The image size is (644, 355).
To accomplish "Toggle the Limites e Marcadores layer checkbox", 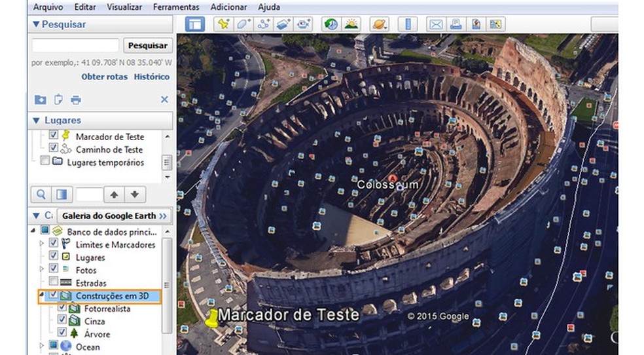I will click(54, 242).
